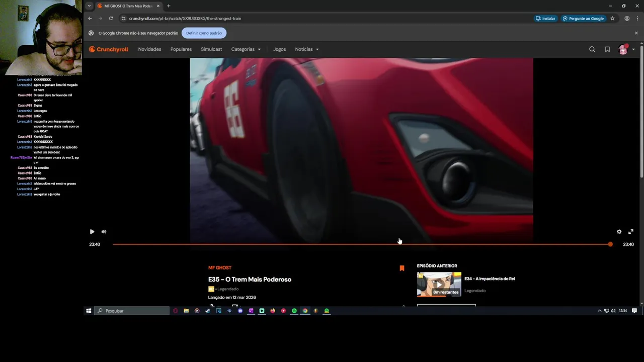Viewport: 644px width, 362px height.
Task: Click the EPISÓDIO ANTERIOR heading
Action: [437, 266]
